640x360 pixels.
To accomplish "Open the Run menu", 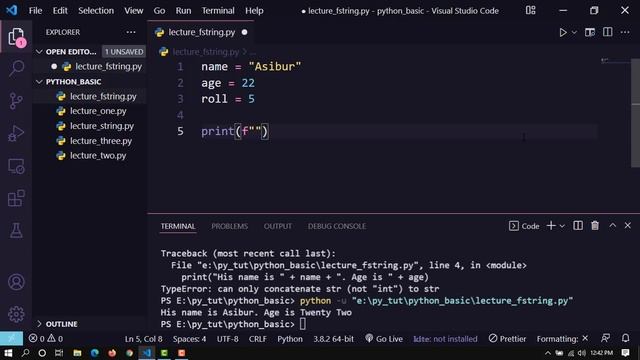I will coord(183,11).
